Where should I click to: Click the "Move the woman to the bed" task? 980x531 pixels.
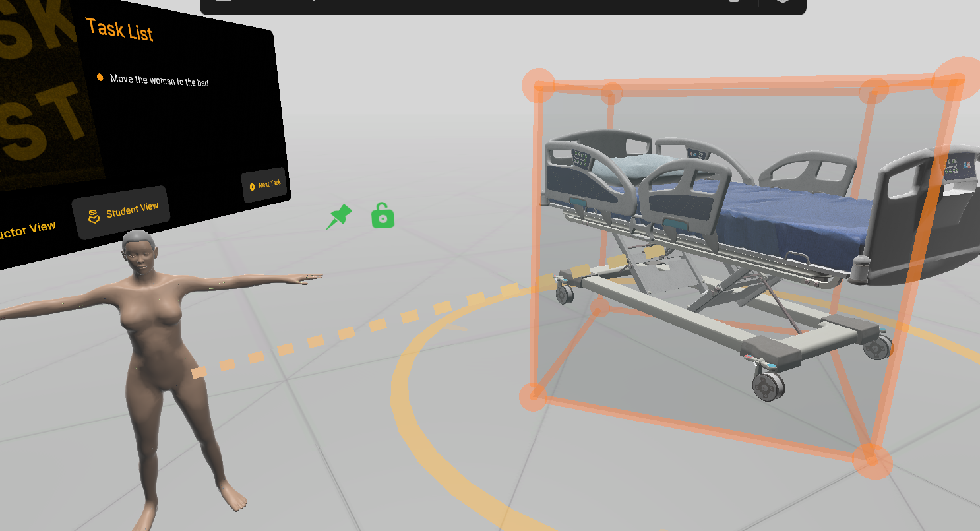click(x=159, y=80)
